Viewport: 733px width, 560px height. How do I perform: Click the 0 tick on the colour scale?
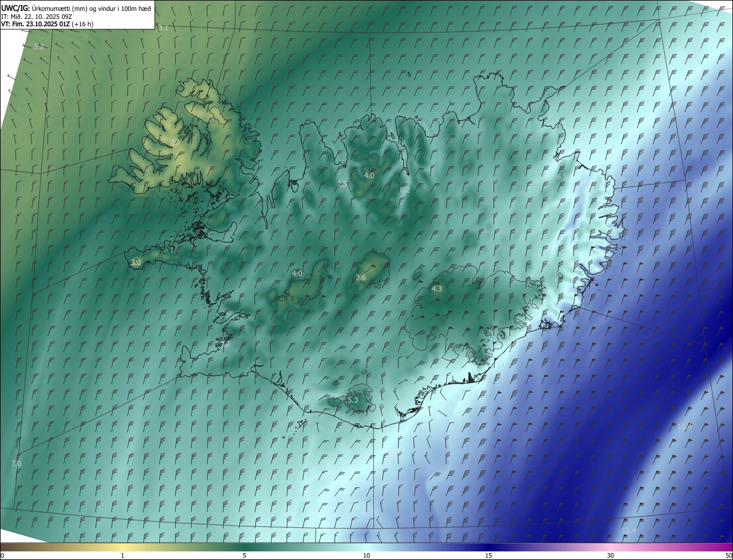click(x=2, y=555)
